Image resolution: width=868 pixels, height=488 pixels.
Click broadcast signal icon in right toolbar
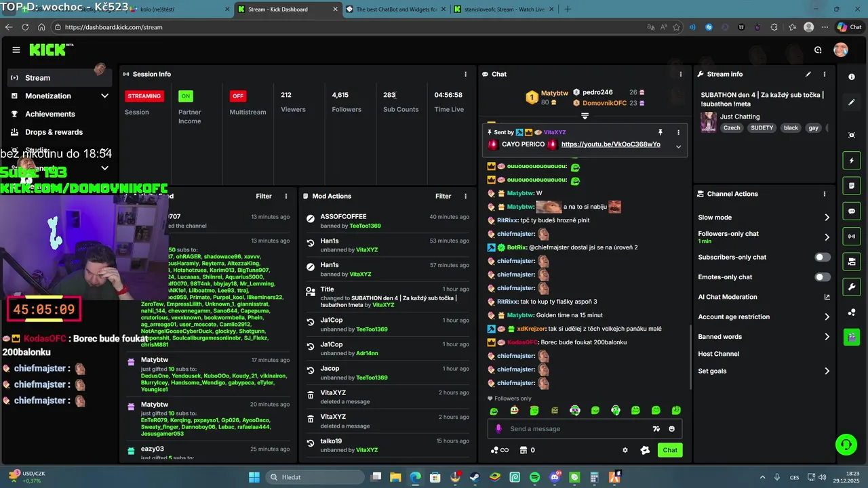coord(852,236)
